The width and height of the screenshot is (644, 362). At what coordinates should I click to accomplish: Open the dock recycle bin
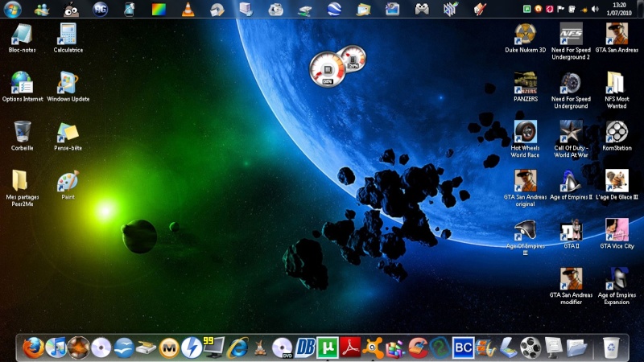[610, 348]
